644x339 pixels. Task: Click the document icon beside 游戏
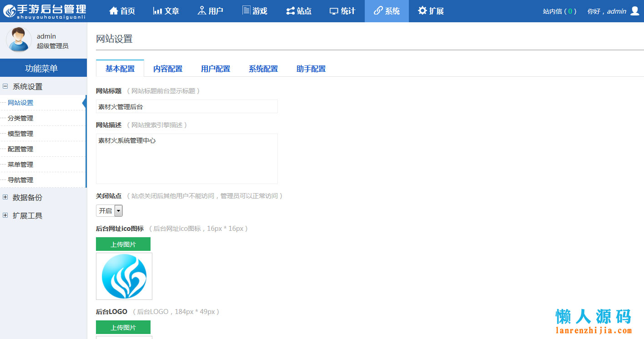[246, 10]
